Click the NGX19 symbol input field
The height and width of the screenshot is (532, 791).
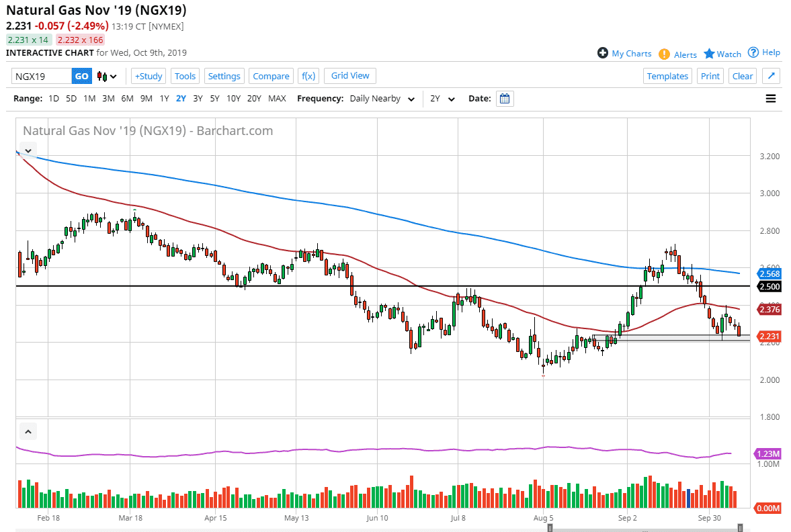42,76
